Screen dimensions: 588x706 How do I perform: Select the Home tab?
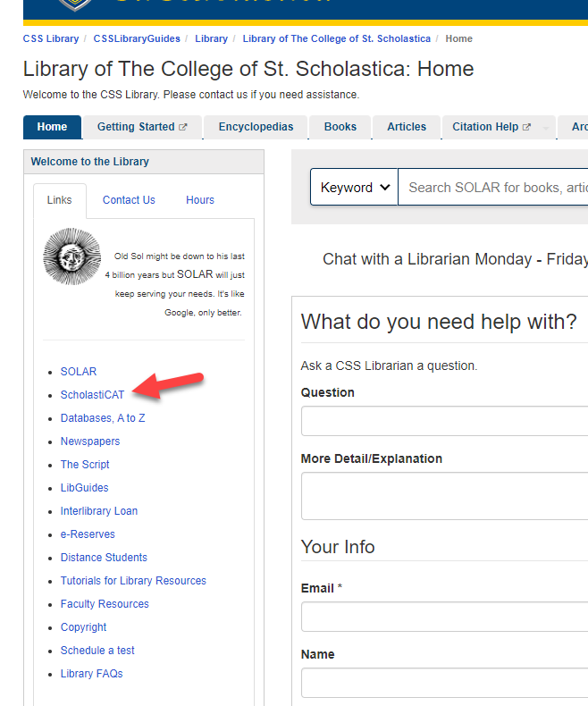(x=52, y=127)
